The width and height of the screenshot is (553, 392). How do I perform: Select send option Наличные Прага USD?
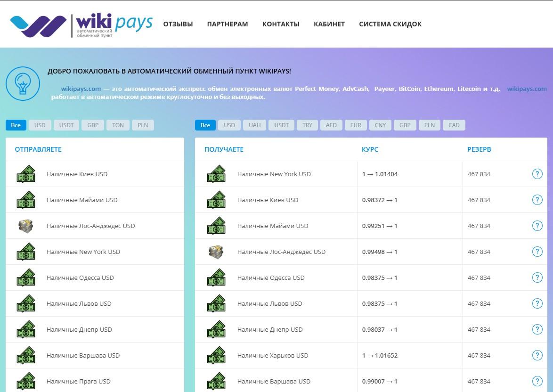[x=95, y=380]
